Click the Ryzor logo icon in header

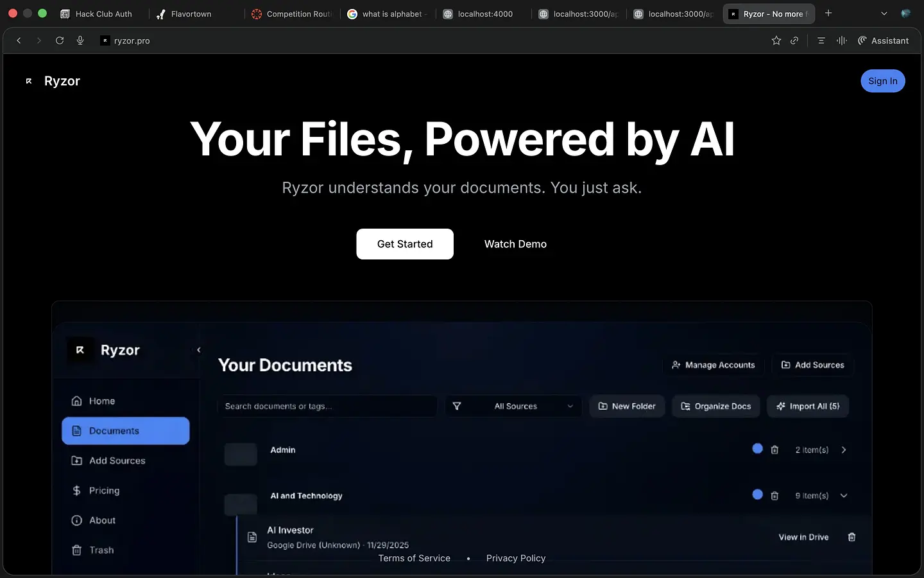coord(29,81)
